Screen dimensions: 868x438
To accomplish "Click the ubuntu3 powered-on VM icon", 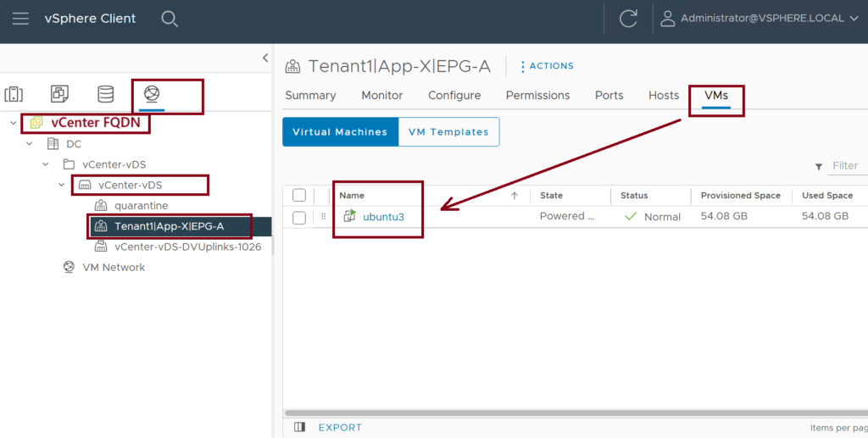I will [x=349, y=216].
